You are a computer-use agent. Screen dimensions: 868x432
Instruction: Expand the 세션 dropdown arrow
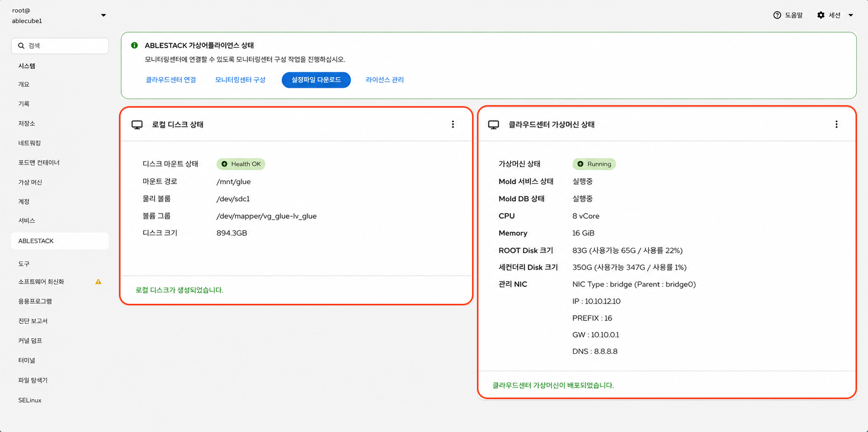tap(850, 15)
